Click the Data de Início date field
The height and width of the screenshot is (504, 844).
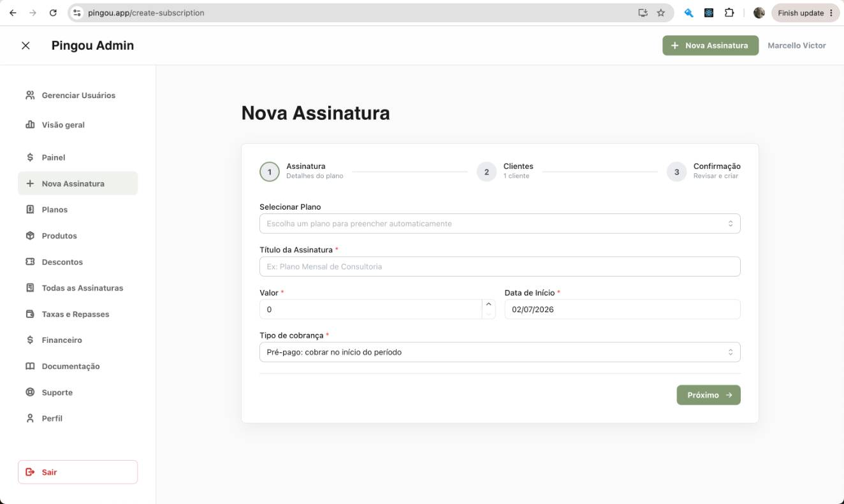(622, 309)
